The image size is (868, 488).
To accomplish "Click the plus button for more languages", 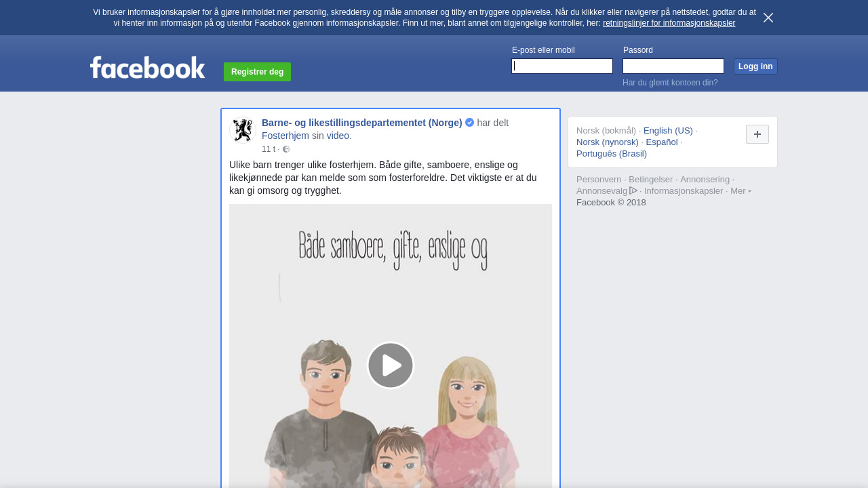I will click(757, 134).
